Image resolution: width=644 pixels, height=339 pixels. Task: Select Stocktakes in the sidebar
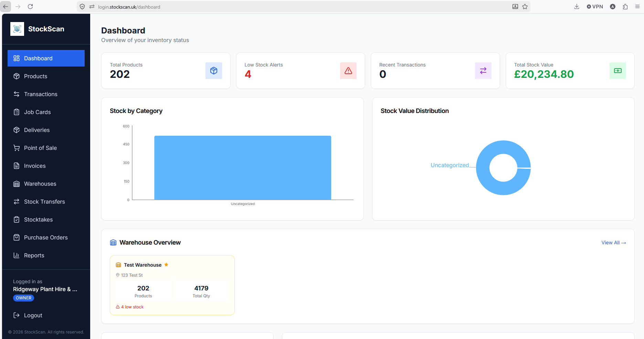pos(46,219)
